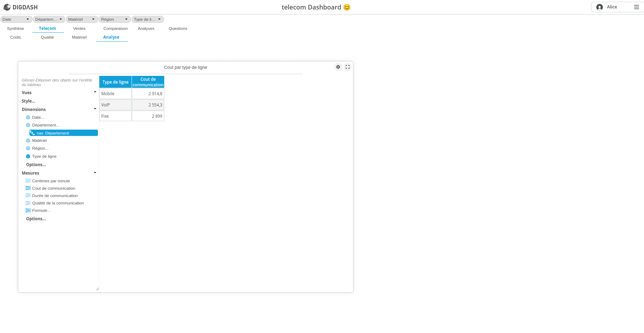Open the Matériel filter dropdown
644x333 pixels.
(82, 19)
